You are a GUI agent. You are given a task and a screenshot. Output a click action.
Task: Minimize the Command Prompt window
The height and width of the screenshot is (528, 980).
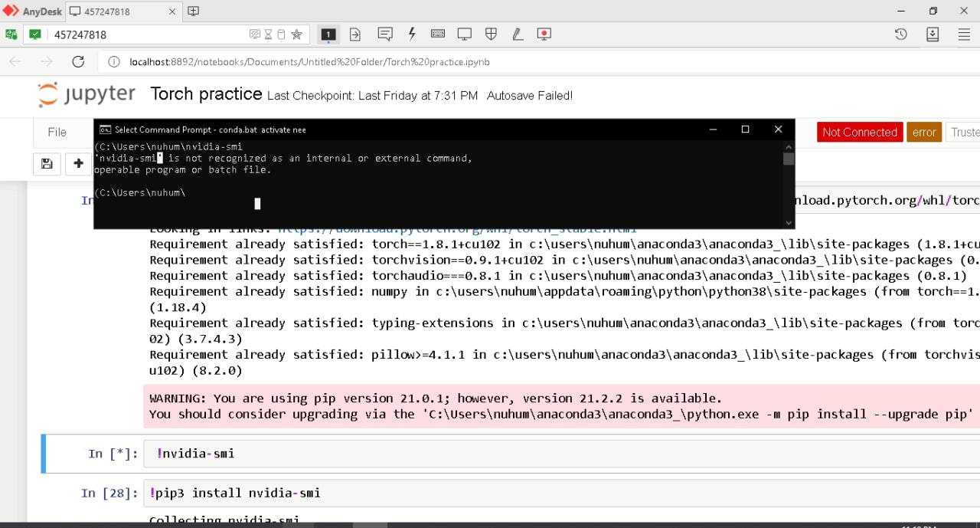[712, 130]
